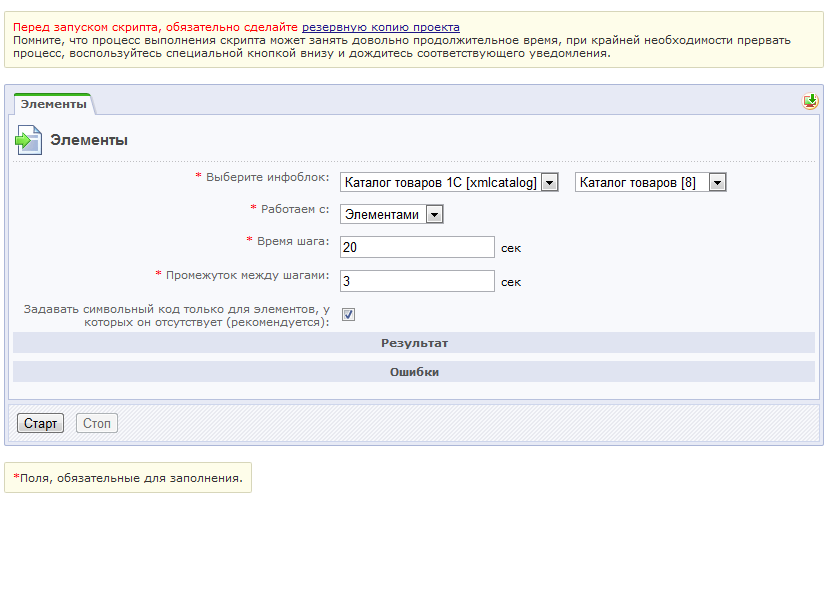Toggle the symbolic code only-if-missing checkbox

(x=348, y=315)
